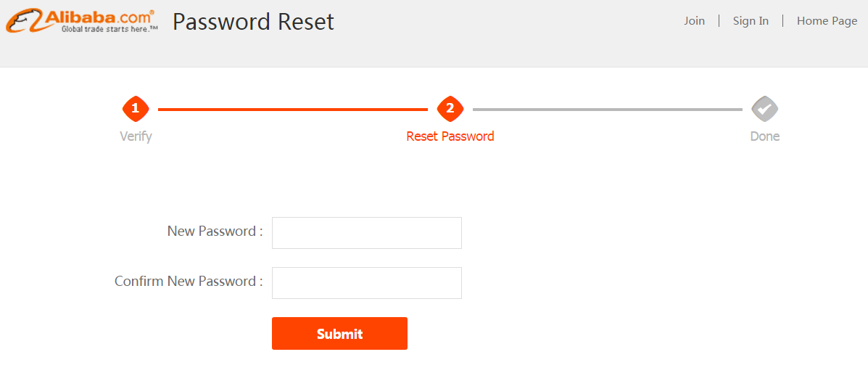Open the Join link in header
This screenshot has height=373, width=868.
[694, 21]
